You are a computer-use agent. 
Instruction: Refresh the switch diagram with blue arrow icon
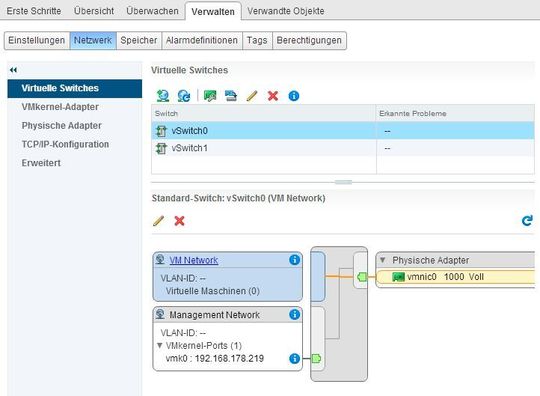coord(527,220)
